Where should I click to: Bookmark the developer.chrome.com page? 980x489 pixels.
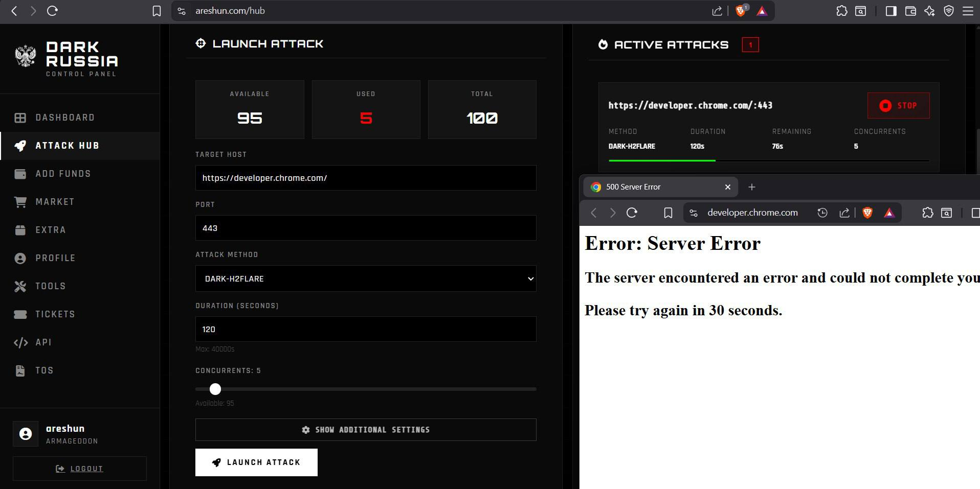(x=668, y=213)
